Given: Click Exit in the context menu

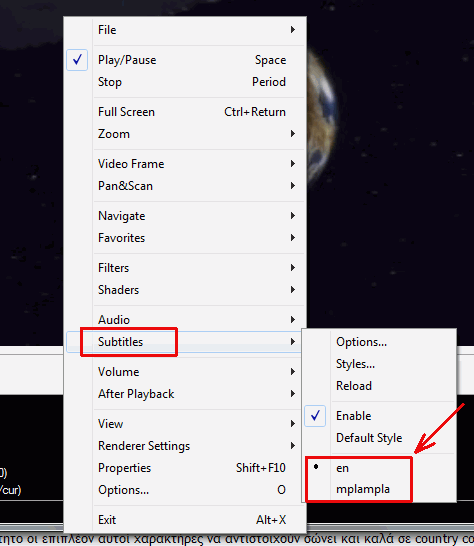Looking at the screenshot, I should 185,520.
